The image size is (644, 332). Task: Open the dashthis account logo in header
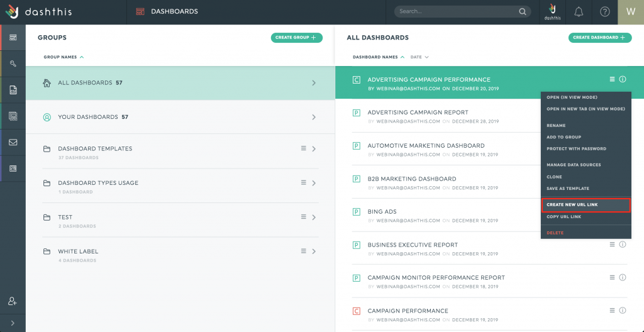tap(552, 12)
